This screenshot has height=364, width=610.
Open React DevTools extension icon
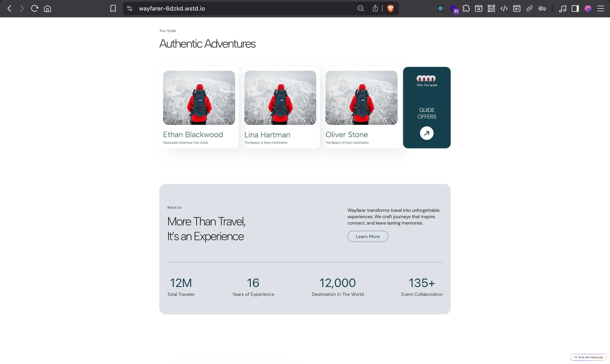(440, 9)
